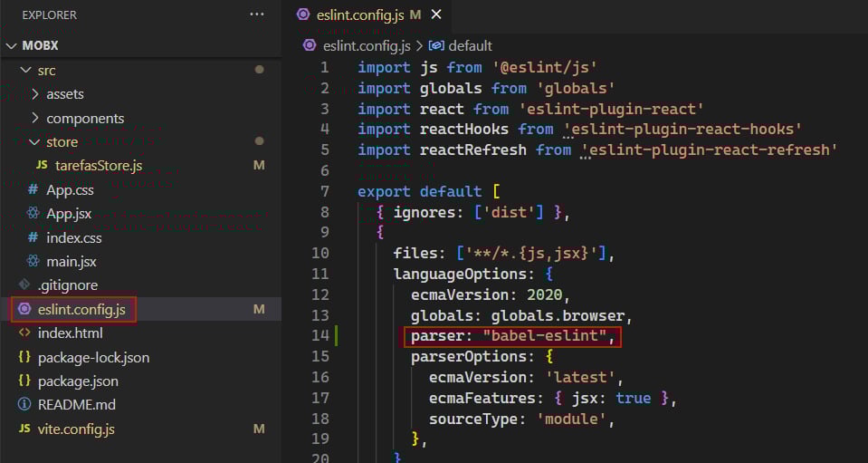Screen dimensions: 868x463
Task: Click the hash icon beside App.css
Action: coord(33,190)
